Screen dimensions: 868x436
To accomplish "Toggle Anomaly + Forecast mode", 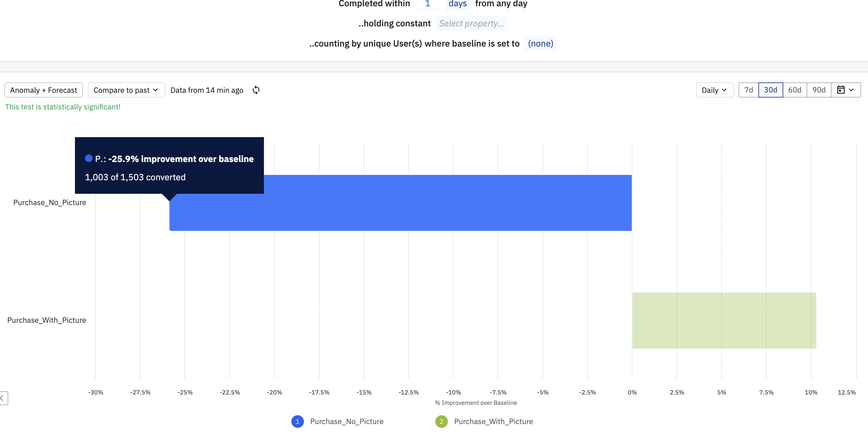I will (43, 90).
